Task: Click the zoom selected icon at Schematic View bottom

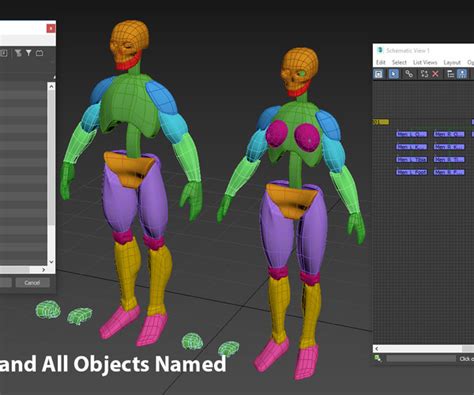Action: tap(378, 358)
